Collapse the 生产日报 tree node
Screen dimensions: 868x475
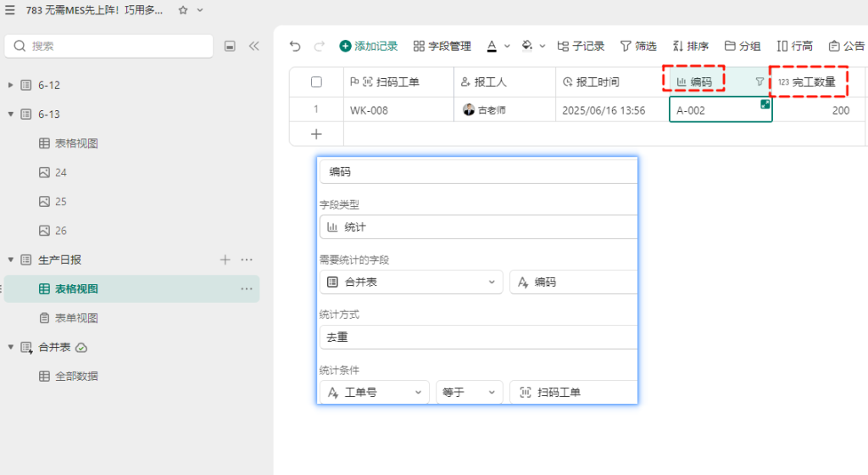(x=10, y=260)
